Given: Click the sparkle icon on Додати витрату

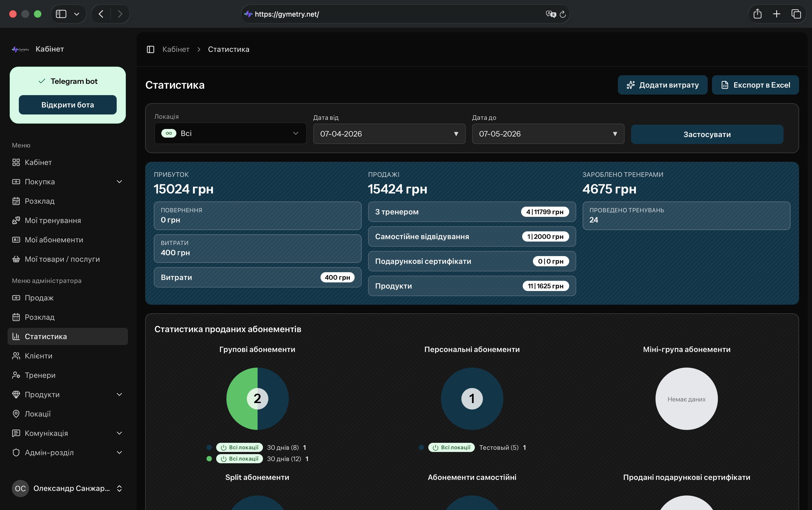Looking at the screenshot, I should tap(631, 85).
